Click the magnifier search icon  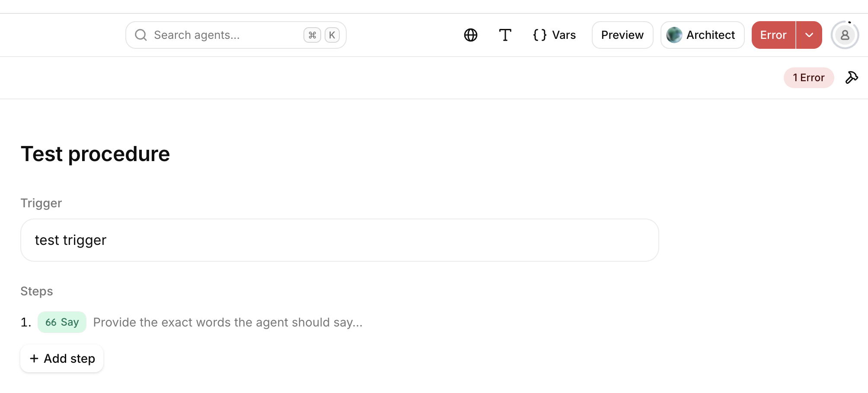pyautogui.click(x=141, y=35)
